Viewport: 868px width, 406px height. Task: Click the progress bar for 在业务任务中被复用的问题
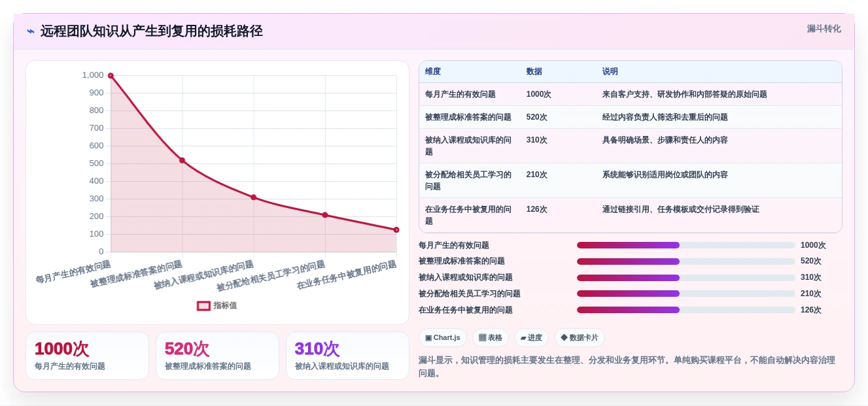click(686, 310)
